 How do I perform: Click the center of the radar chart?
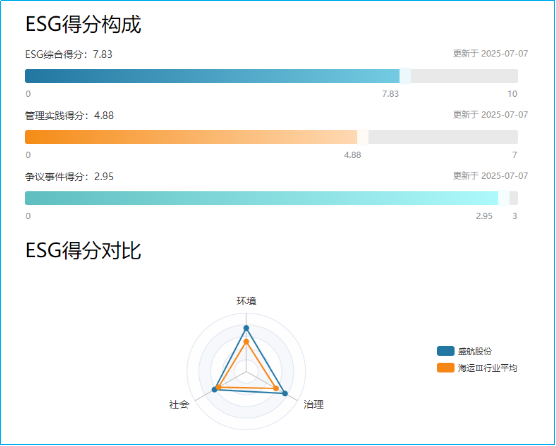[246, 372]
